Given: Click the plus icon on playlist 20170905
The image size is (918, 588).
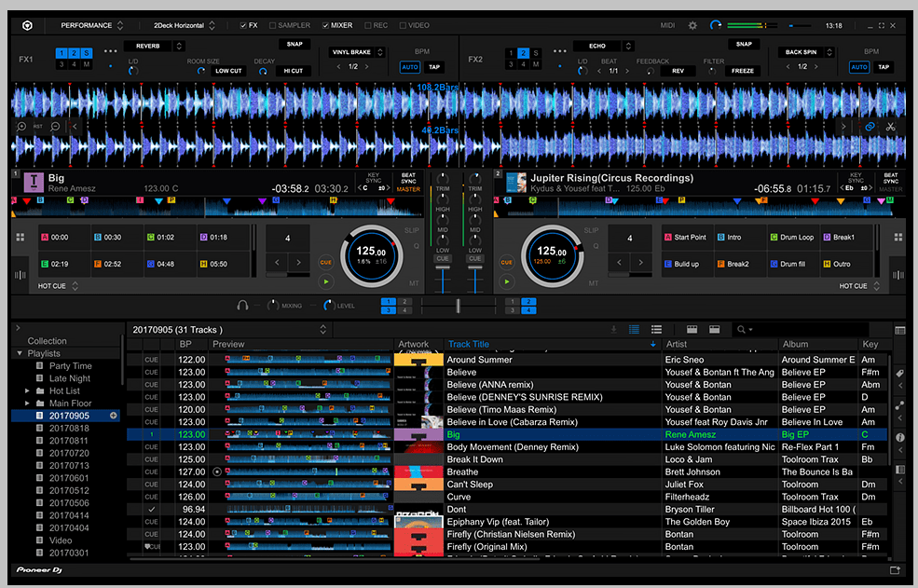Looking at the screenshot, I should click(x=114, y=416).
